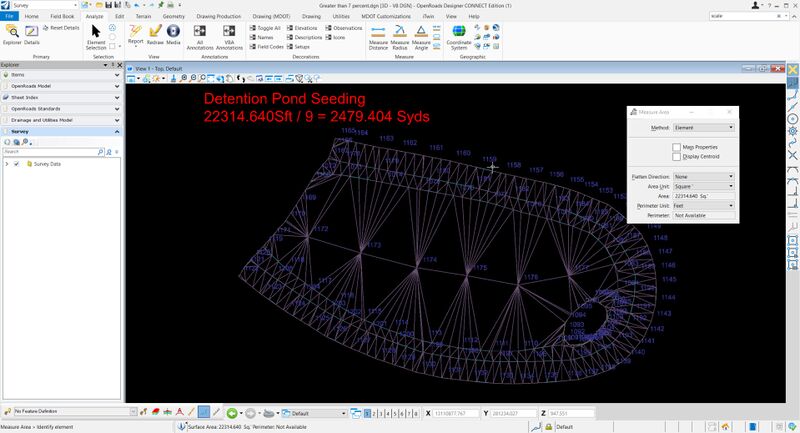Select the Pan View hand icon

click(231, 79)
